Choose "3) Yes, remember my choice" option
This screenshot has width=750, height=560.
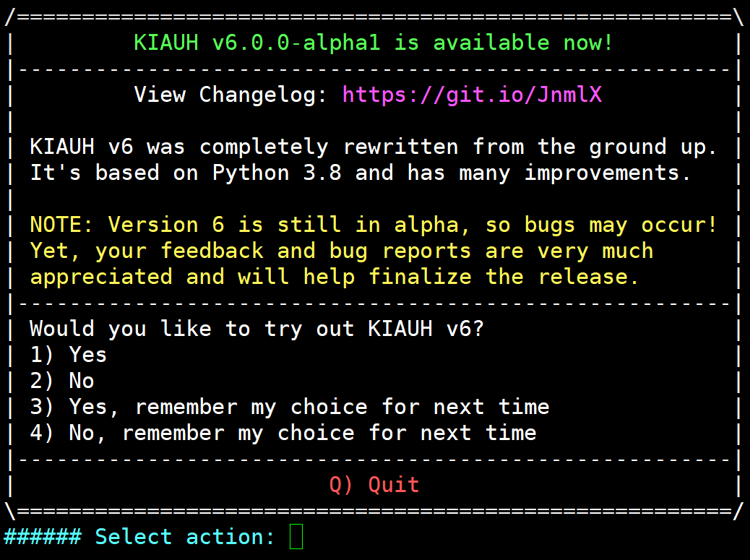[289, 407]
